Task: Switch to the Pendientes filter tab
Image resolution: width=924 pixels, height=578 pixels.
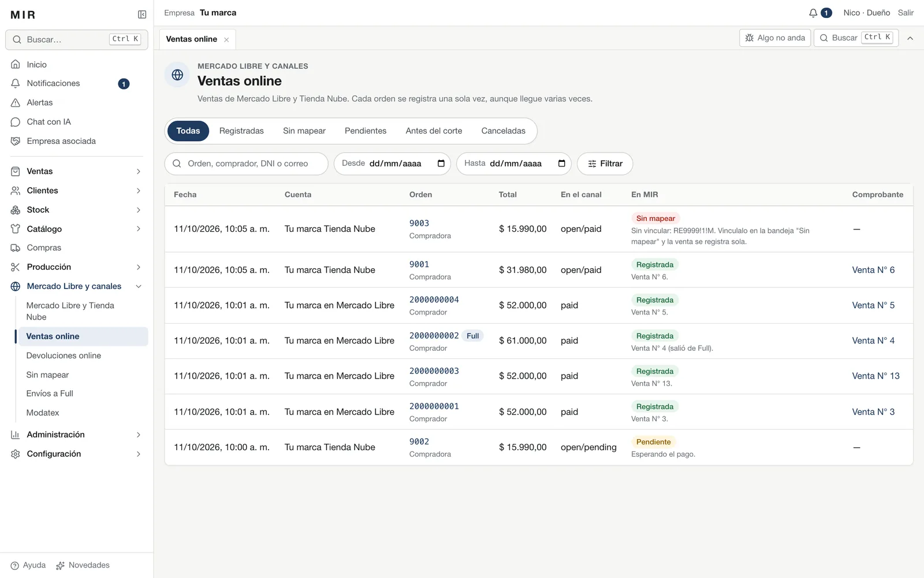Action: (366, 131)
